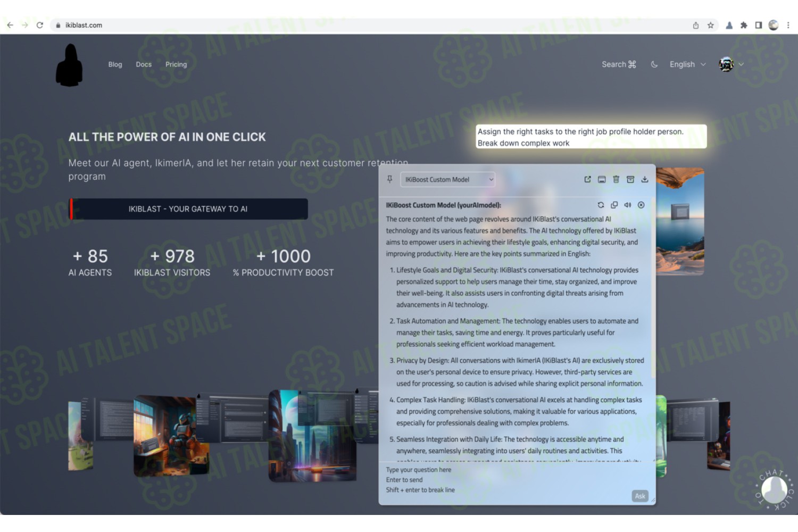Click the browser share page icon

[x=696, y=25]
